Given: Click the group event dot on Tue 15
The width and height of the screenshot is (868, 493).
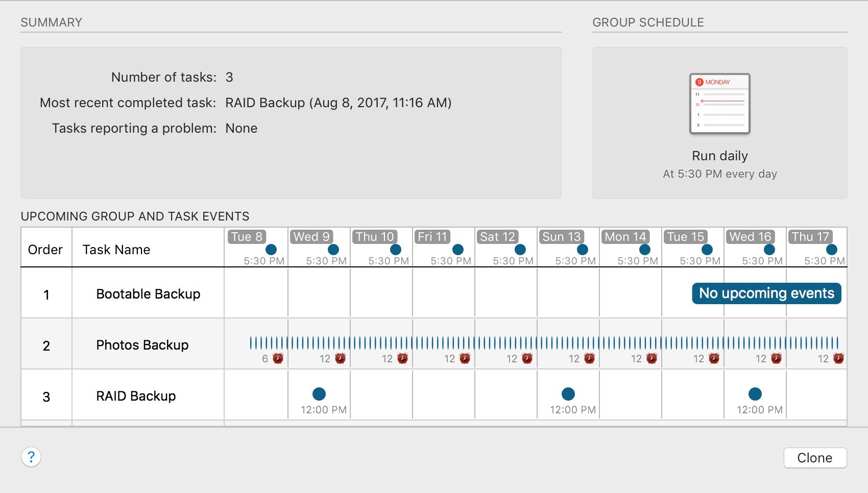Looking at the screenshot, I should point(707,250).
